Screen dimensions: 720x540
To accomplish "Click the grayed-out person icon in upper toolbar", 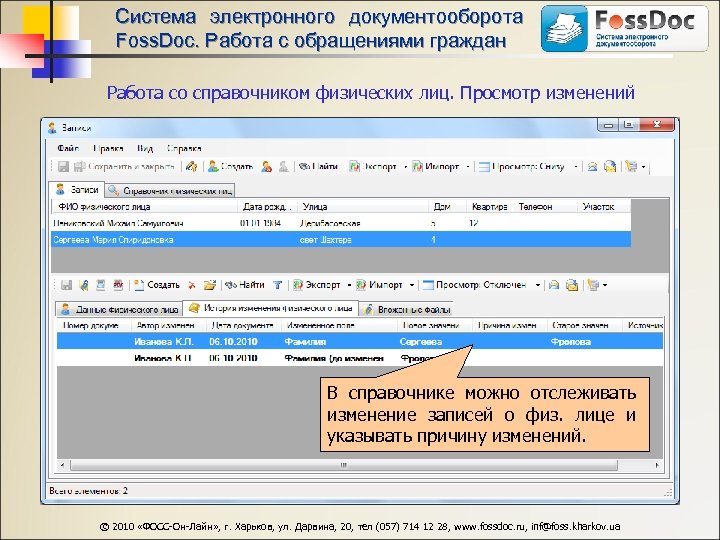I will [284, 167].
